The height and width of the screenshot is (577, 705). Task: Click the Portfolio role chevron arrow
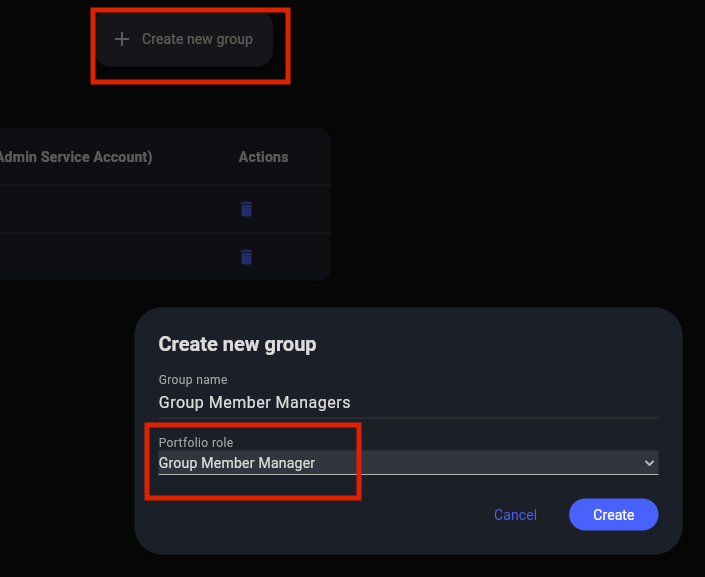coord(649,463)
